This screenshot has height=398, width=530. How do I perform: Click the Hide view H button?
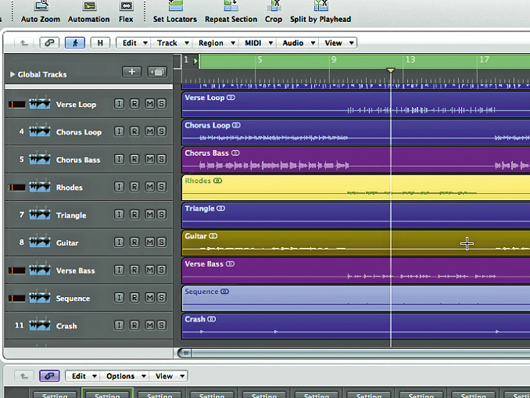[x=100, y=43]
